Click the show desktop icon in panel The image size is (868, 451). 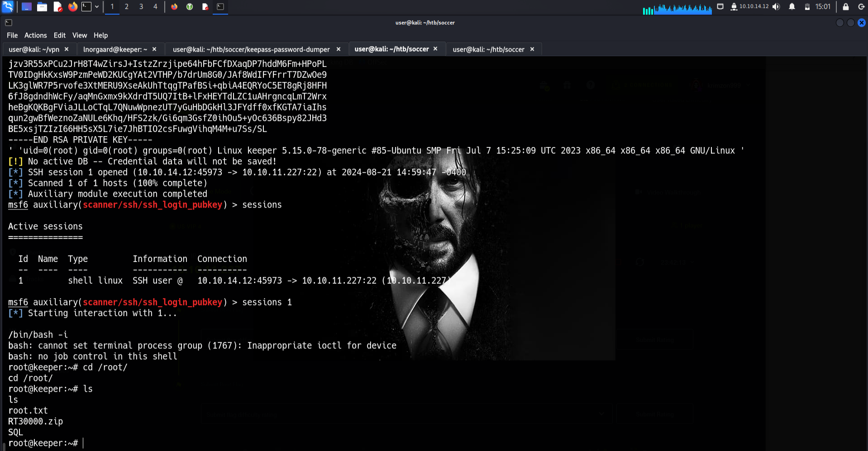27,7
